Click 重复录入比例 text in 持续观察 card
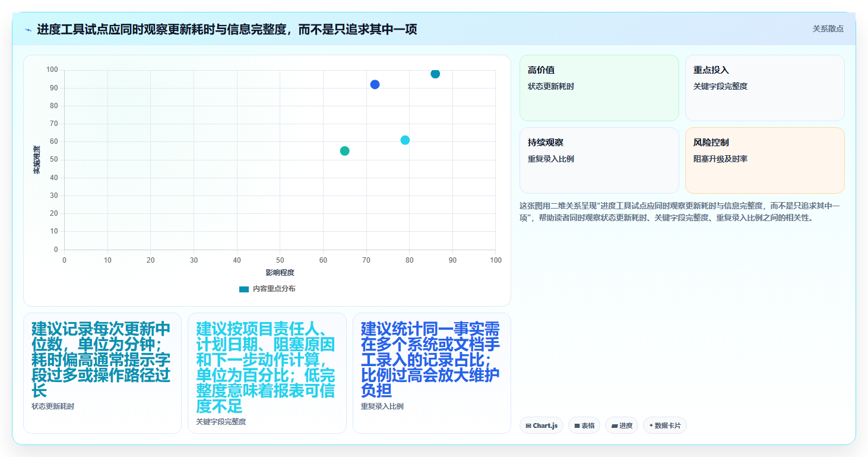This screenshot has width=868, height=457. 551,159
